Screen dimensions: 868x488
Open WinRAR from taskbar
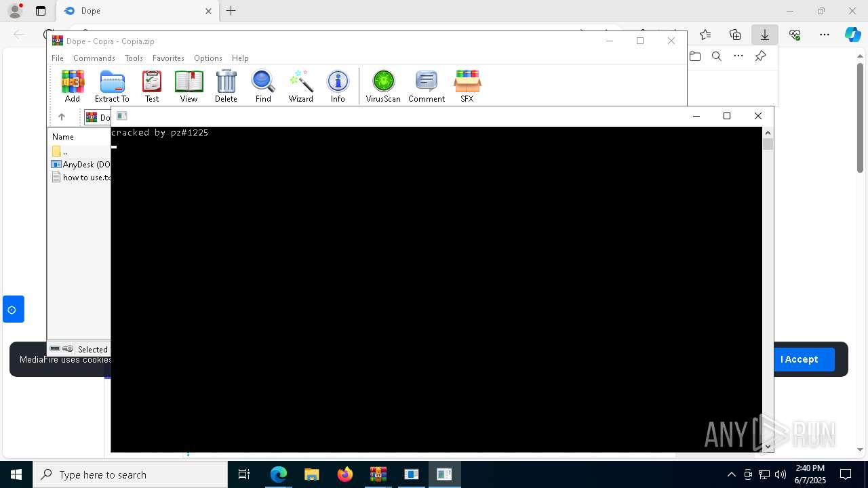pyautogui.click(x=378, y=474)
